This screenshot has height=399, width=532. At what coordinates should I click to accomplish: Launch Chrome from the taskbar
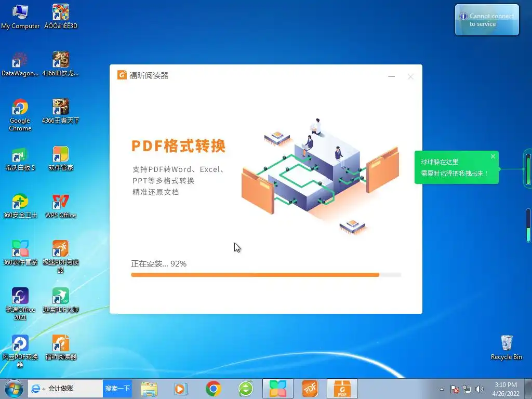[x=213, y=389]
